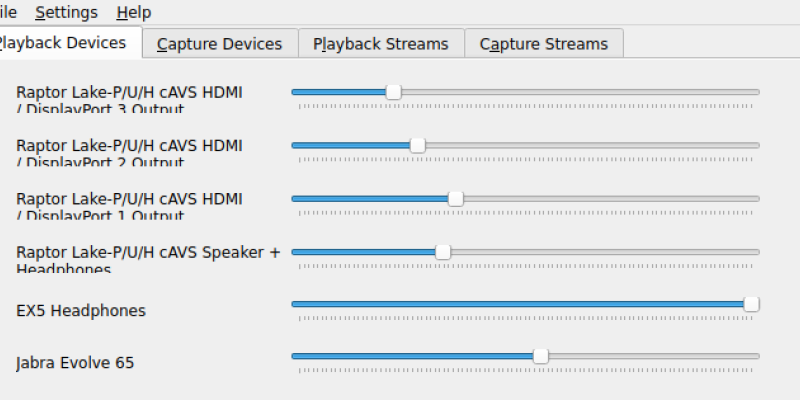Select the Jabra Evolve 65 device label
The height and width of the screenshot is (400, 800).
pyautogui.click(x=75, y=363)
